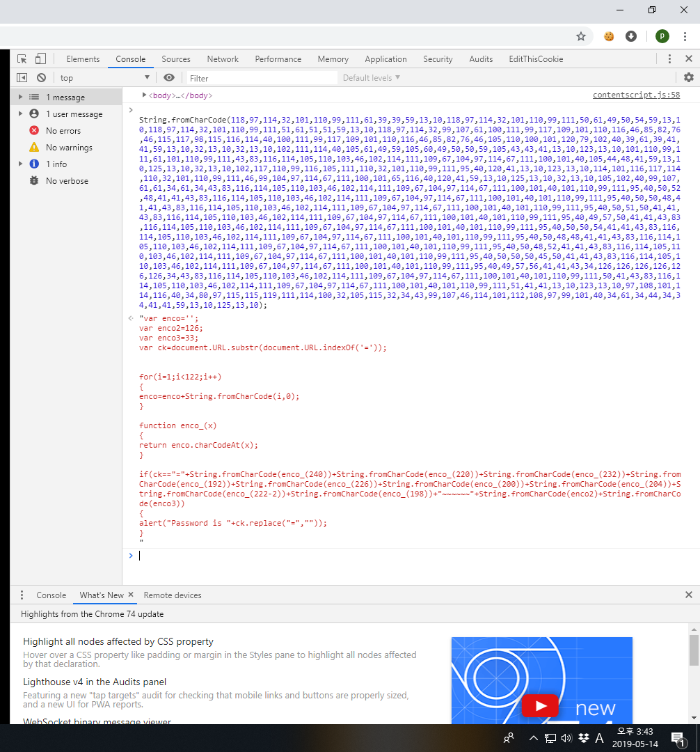Open the Chrome profile avatar
The image size is (700, 752).
[662, 36]
